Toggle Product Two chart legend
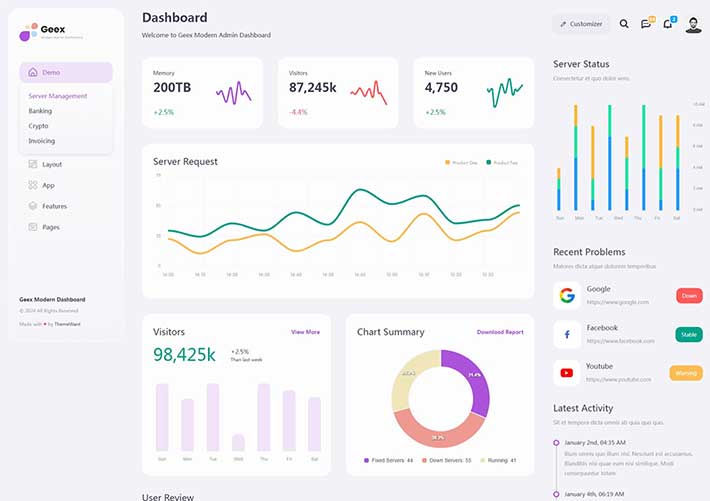Image resolution: width=710 pixels, height=501 pixels. (501, 162)
